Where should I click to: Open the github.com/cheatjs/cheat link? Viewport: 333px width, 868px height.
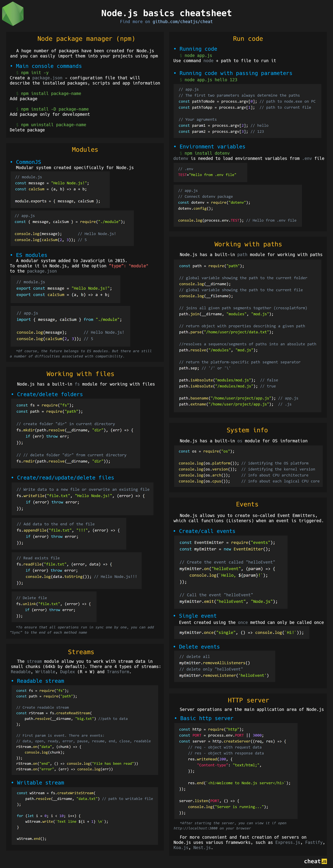coord(182,22)
